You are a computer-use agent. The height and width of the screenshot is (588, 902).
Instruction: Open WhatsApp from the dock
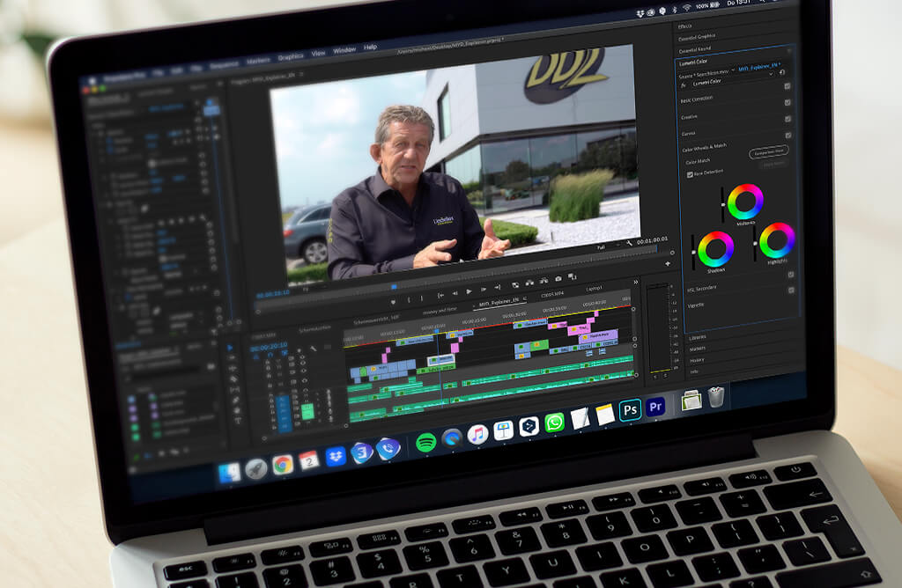[555, 423]
